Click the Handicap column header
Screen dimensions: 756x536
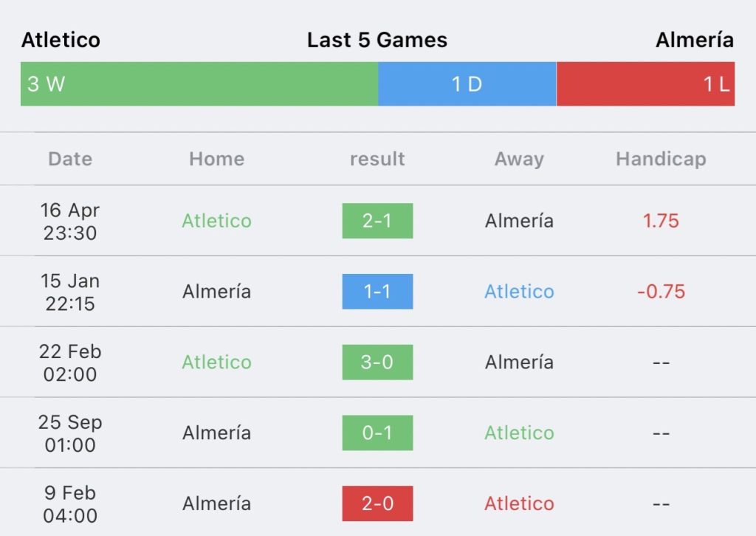[661, 159]
